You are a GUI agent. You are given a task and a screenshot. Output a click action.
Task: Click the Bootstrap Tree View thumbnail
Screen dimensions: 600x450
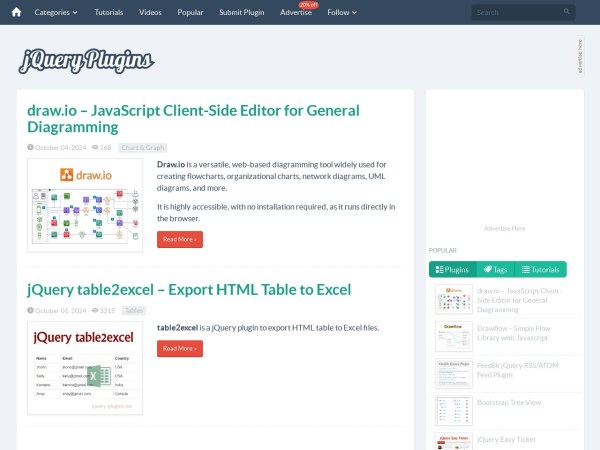click(x=453, y=410)
